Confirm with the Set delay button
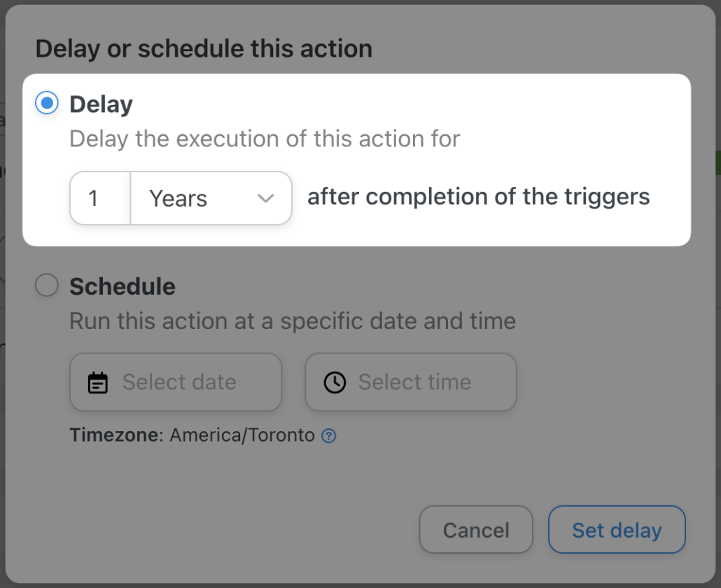This screenshot has height=588, width=721. click(616, 530)
